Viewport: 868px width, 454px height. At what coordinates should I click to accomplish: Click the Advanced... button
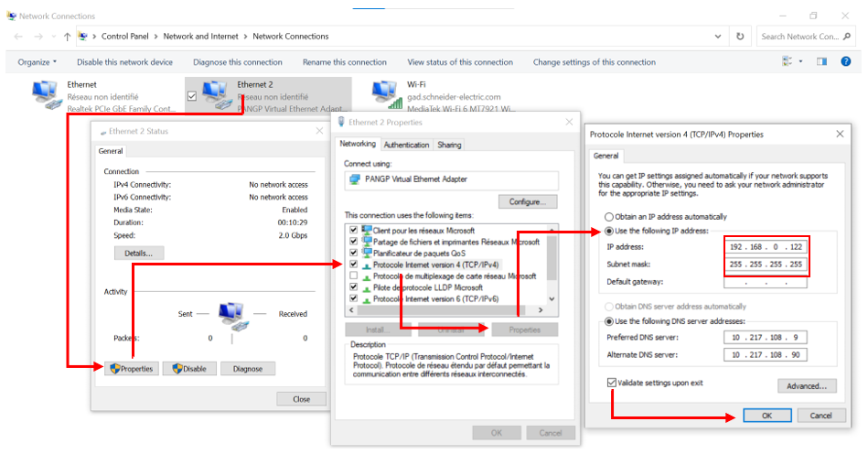pyautogui.click(x=807, y=386)
